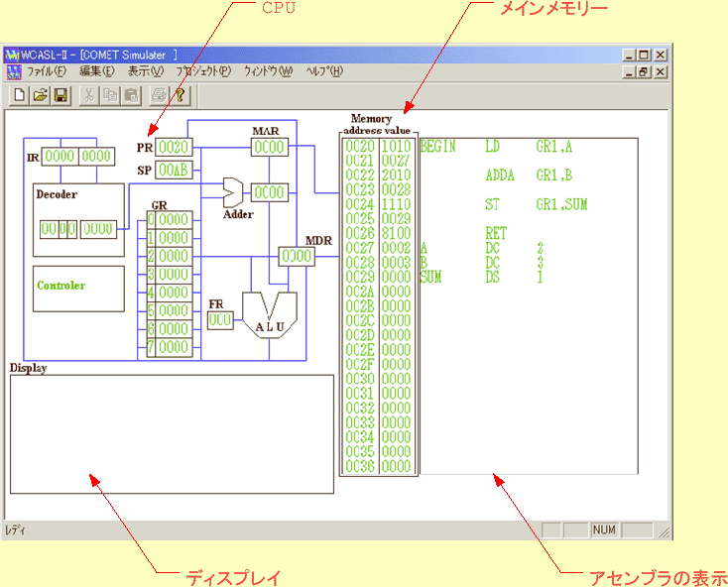Click inside the empty Display output box
728x587 pixels.
point(172,433)
